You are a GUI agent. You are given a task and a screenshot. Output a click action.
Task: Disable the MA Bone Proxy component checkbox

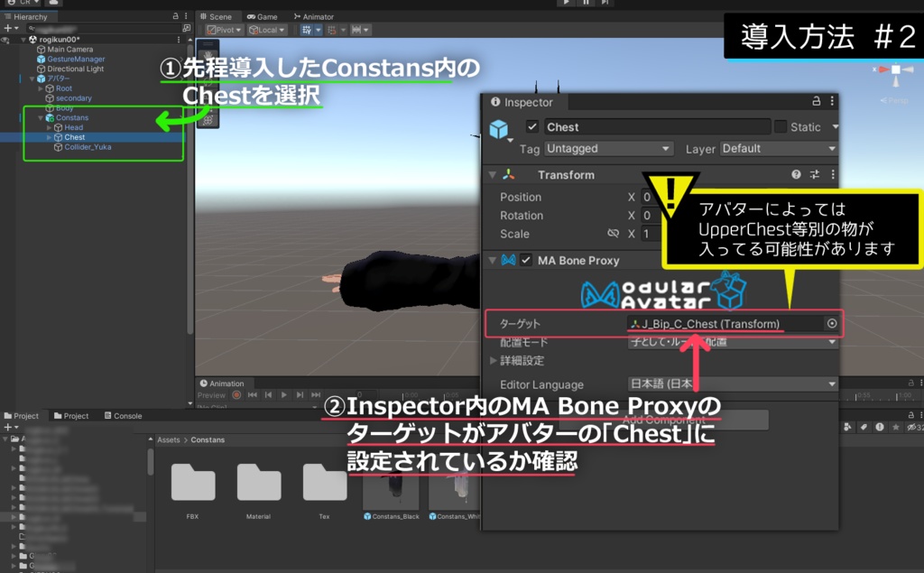(x=526, y=260)
